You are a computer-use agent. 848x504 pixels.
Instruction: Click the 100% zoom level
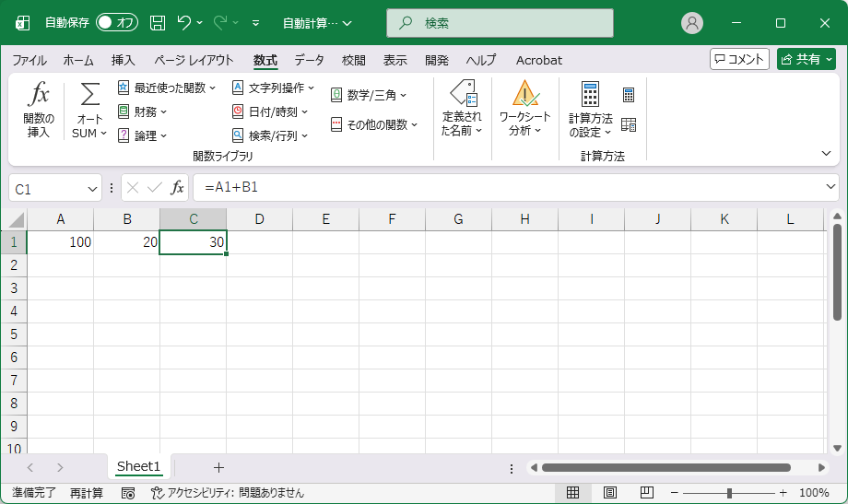tap(814, 493)
